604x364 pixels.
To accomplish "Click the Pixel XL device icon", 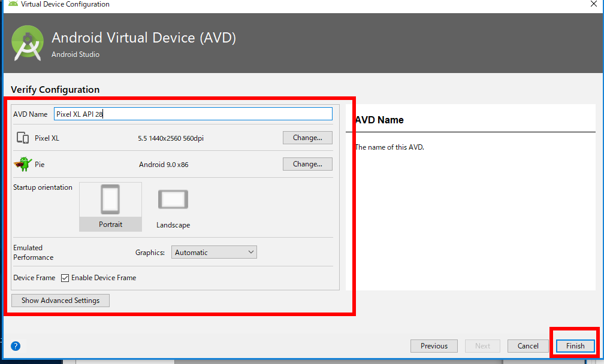I will (x=23, y=138).
